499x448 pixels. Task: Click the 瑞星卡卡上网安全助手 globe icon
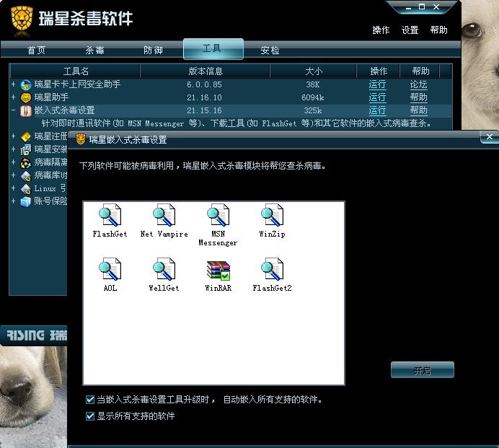tap(26, 84)
